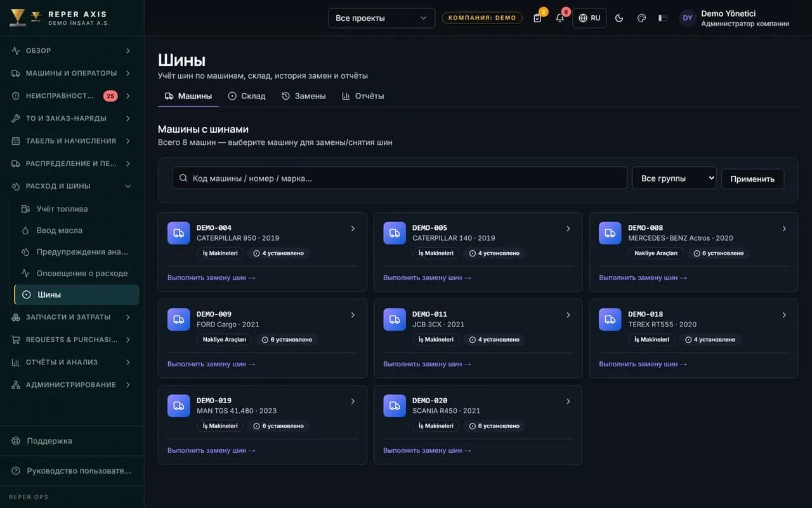Expand the Обзор sidebar section

(72, 51)
